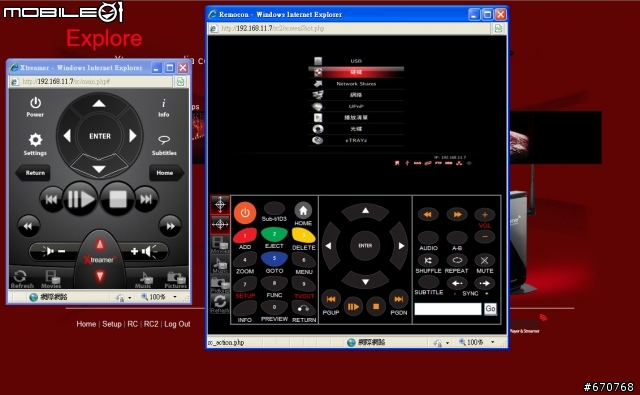The width and height of the screenshot is (640, 395).
Task: Click right arrow on Remocon d-pad
Action: 401,246
